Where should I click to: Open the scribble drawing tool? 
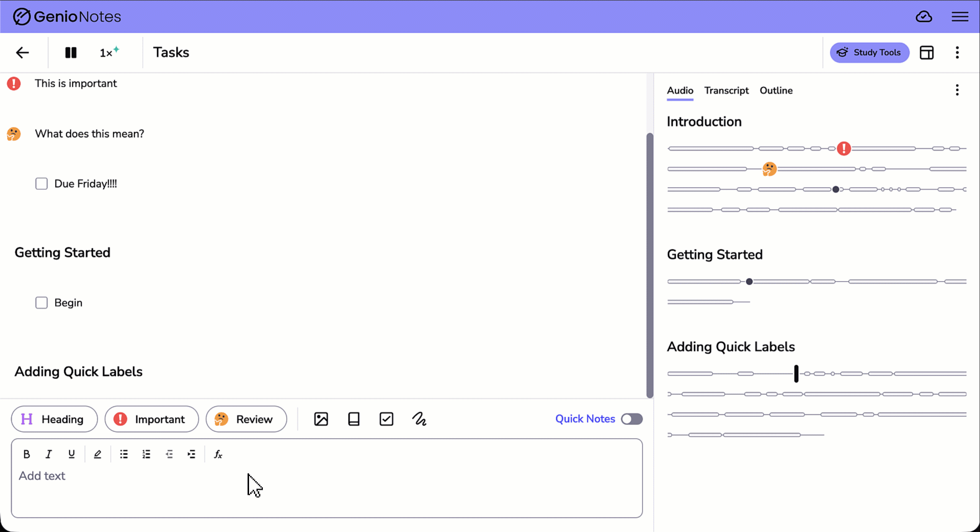[x=419, y=419]
